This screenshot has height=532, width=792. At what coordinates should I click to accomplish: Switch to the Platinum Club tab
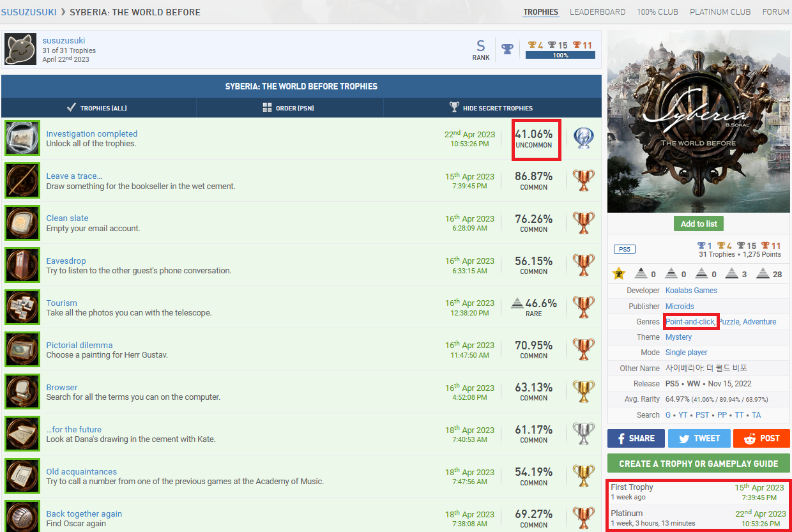pyautogui.click(x=710, y=12)
